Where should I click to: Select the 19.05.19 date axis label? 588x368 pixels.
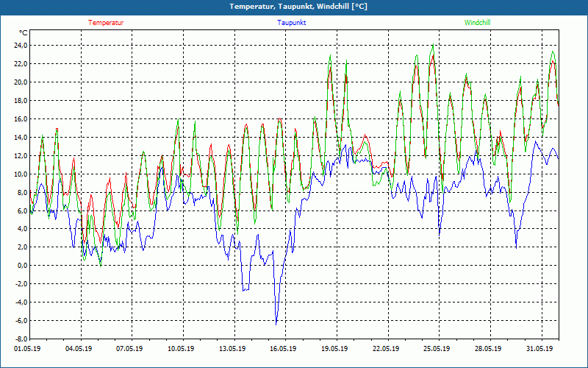click(x=334, y=349)
